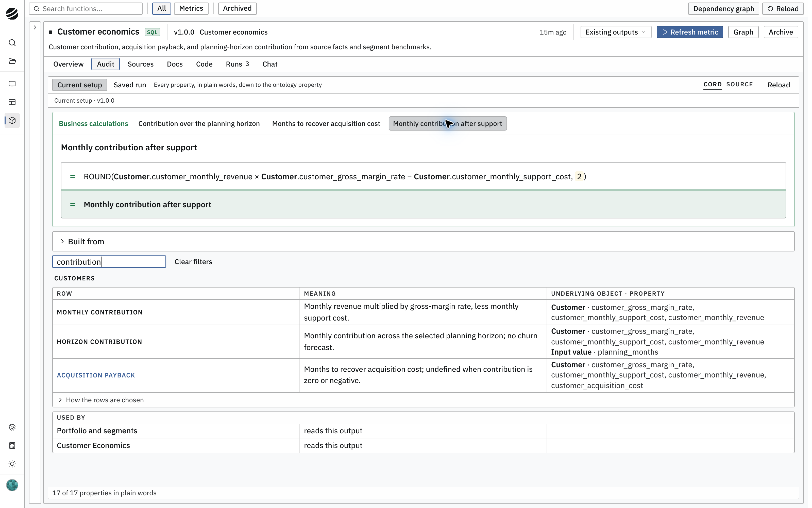
Task: Switch to the Overview tab
Action: [69, 64]
